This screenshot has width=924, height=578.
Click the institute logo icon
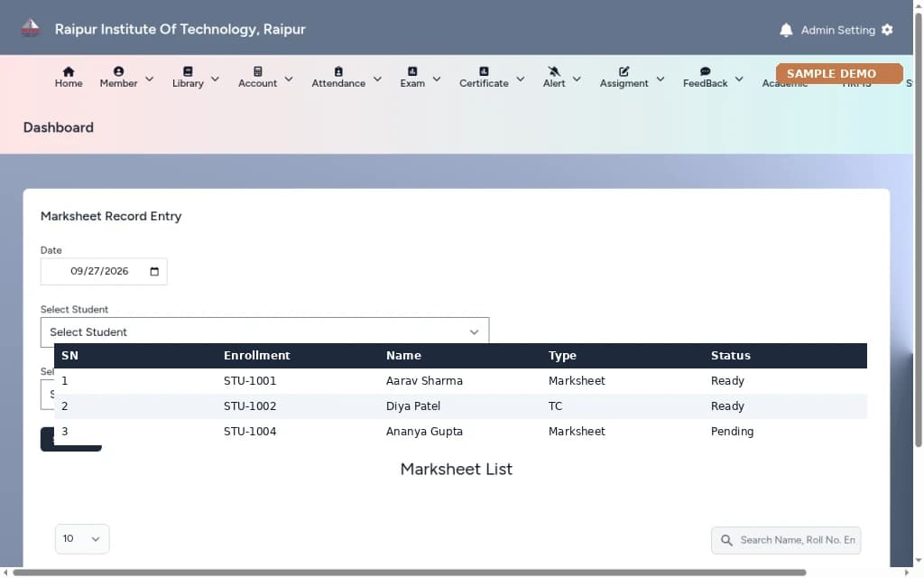coord(30,28)
